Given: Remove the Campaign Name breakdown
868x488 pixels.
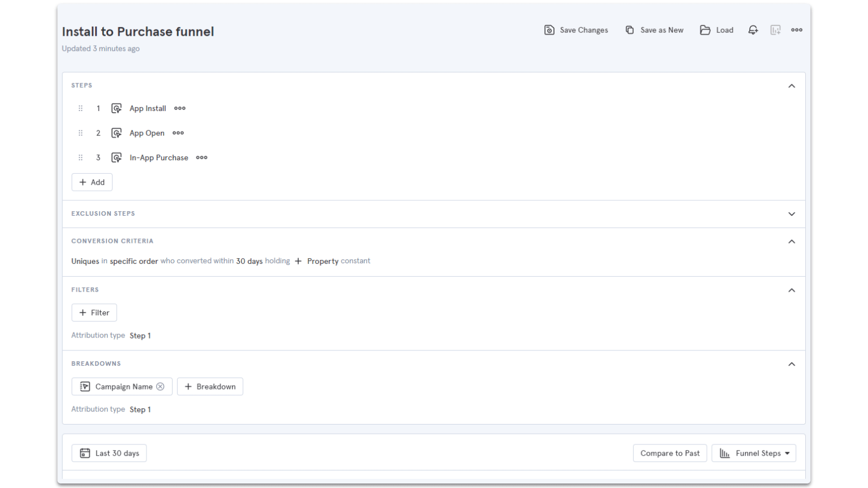Looking at the screenshot, I should [x=160, y=387].
